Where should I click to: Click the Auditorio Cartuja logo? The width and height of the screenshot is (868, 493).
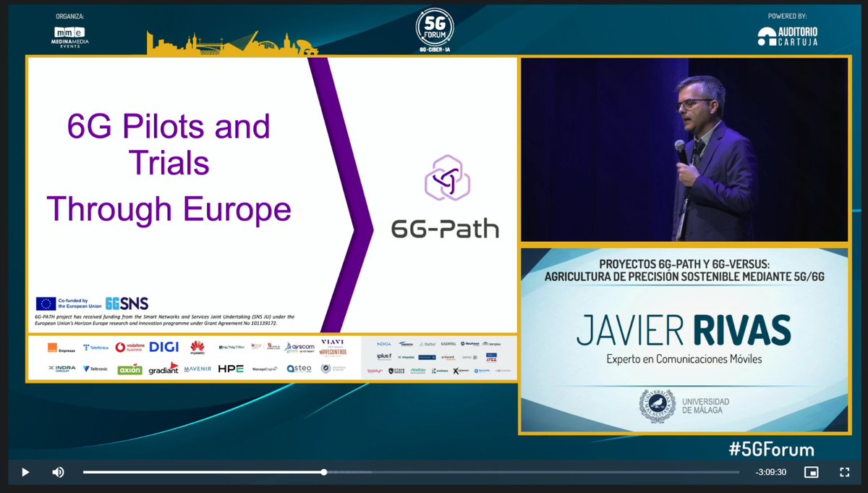pos(788,35)
